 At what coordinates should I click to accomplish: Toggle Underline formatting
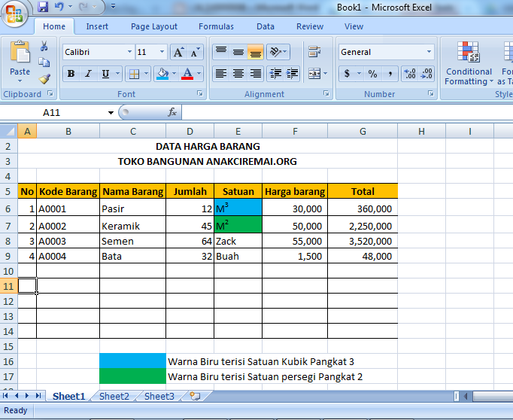click(105, 74)
